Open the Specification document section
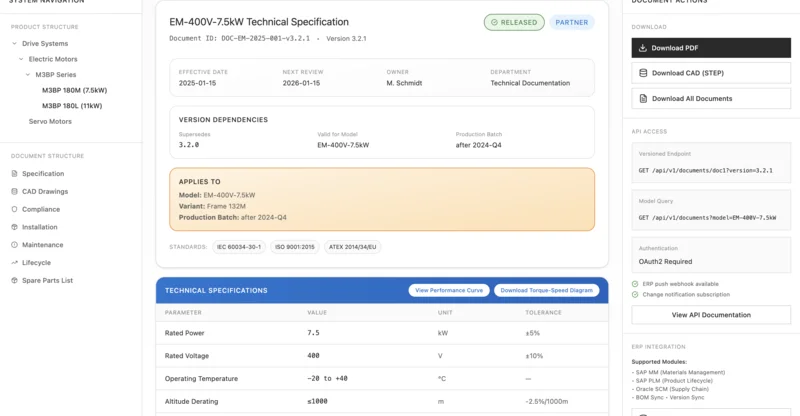 pyautogui.click(x=42, y=174)
